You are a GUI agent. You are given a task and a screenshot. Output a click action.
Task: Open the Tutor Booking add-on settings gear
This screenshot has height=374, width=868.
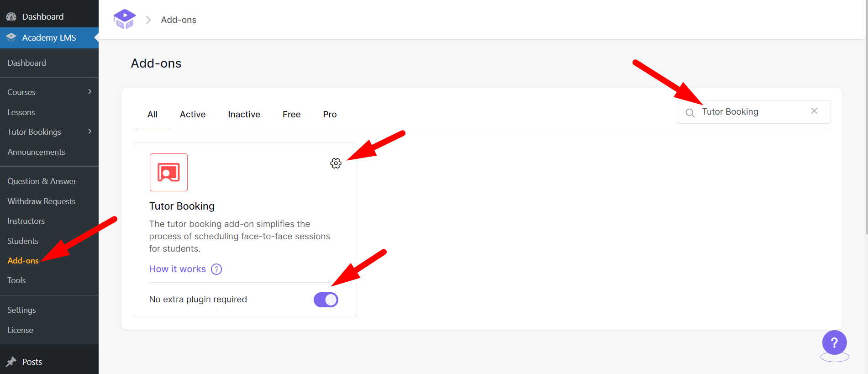coord(336,163)
